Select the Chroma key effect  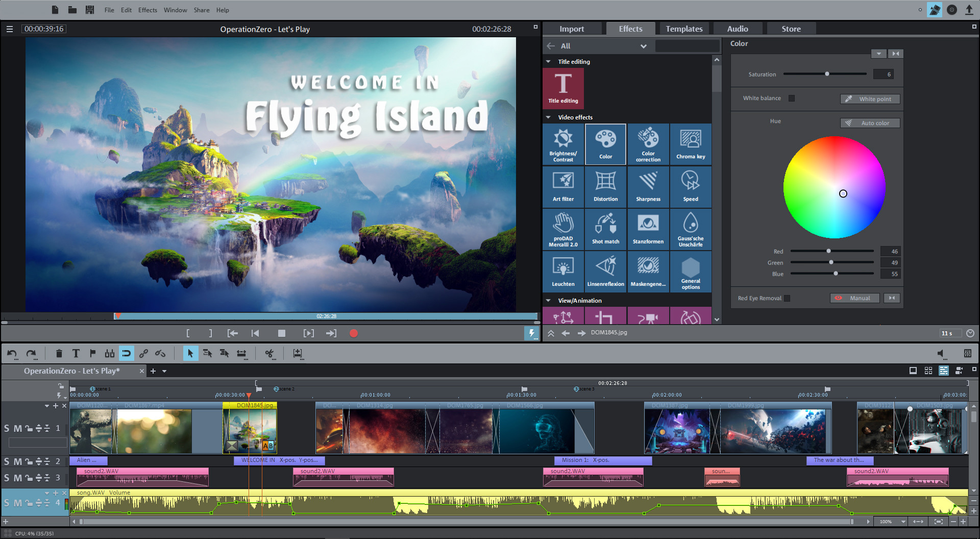point(690,144)
